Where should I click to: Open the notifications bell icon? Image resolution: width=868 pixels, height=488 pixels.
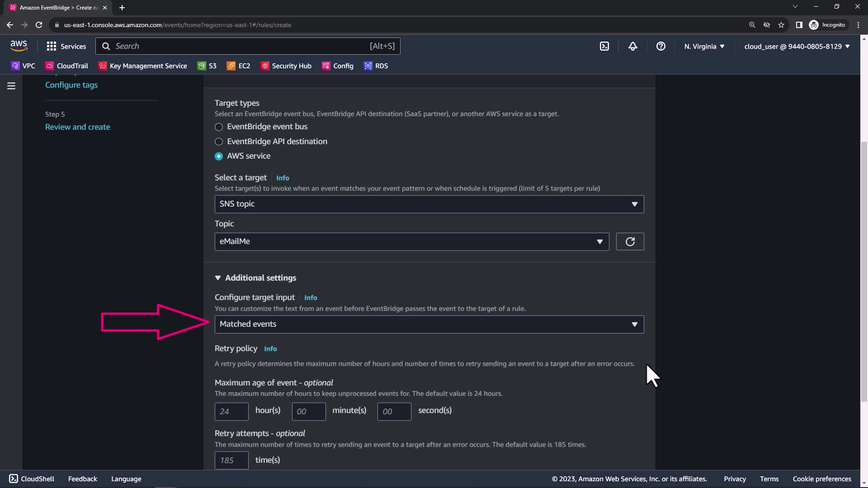(632, 46)
